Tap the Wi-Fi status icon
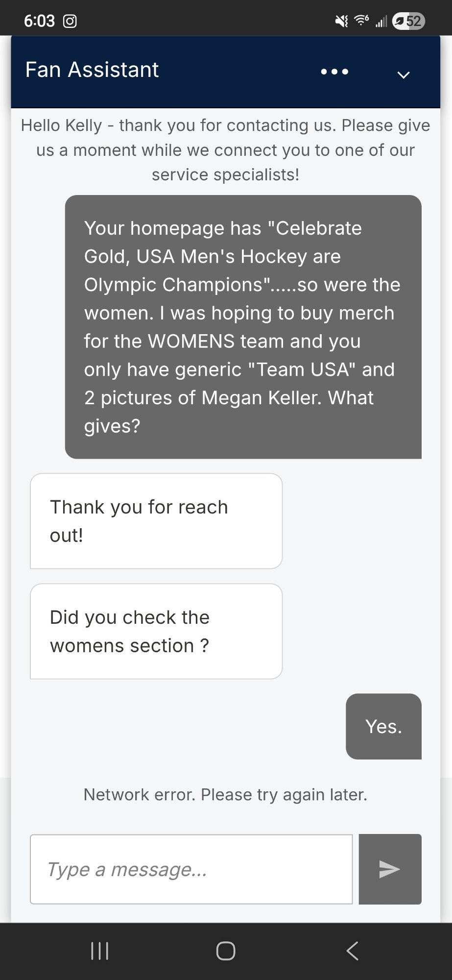 361,21
